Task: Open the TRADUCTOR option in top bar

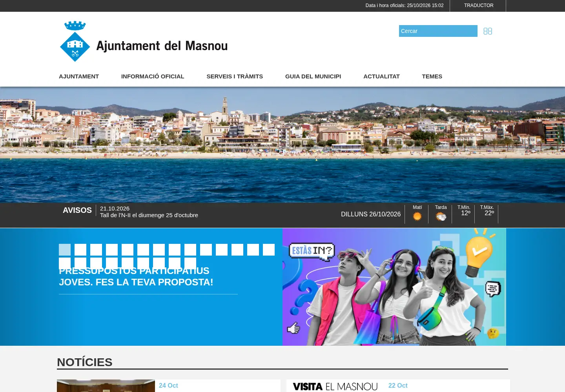Action: coord(479,5)
